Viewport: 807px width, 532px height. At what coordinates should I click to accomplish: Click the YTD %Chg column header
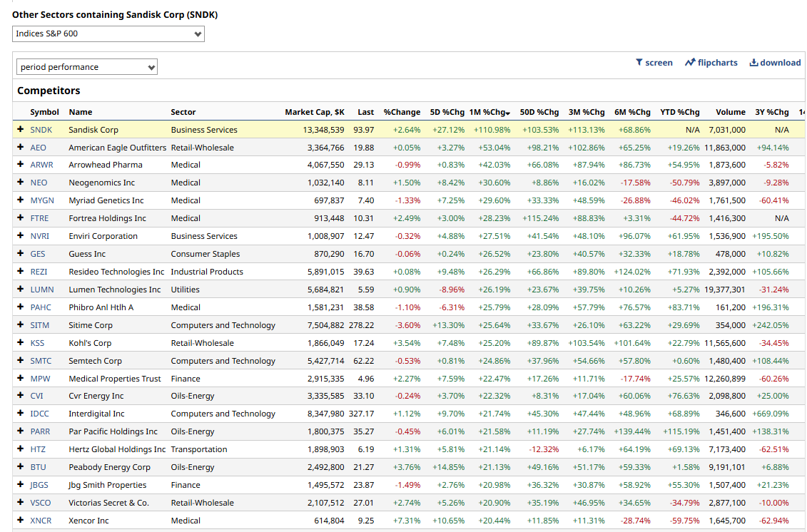pos(679,112)
